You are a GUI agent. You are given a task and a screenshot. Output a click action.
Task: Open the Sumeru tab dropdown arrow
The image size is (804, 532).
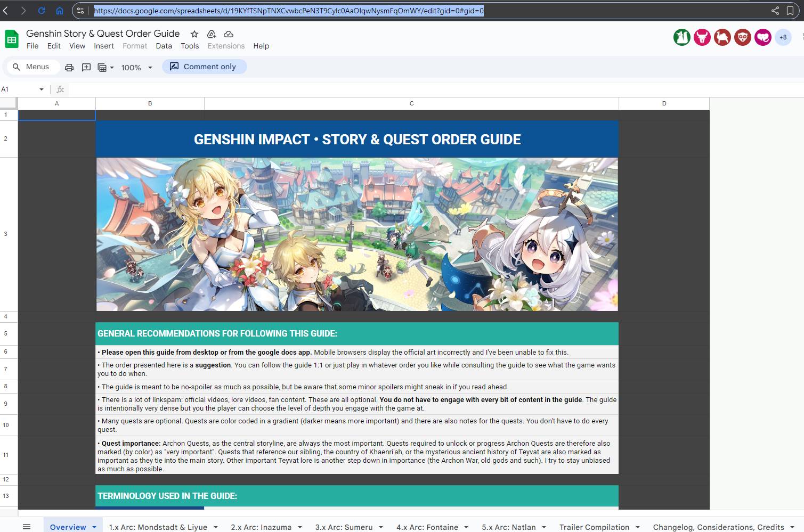(381, 527)
